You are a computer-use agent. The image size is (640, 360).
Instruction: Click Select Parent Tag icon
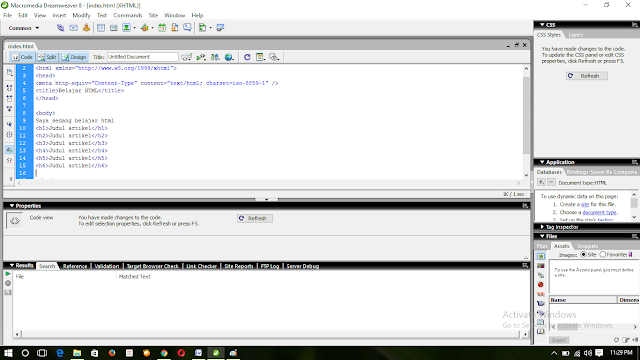click(9, 124)
